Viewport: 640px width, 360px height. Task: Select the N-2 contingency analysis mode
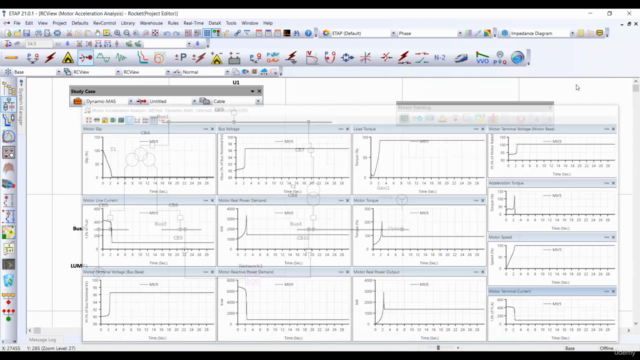440,58
